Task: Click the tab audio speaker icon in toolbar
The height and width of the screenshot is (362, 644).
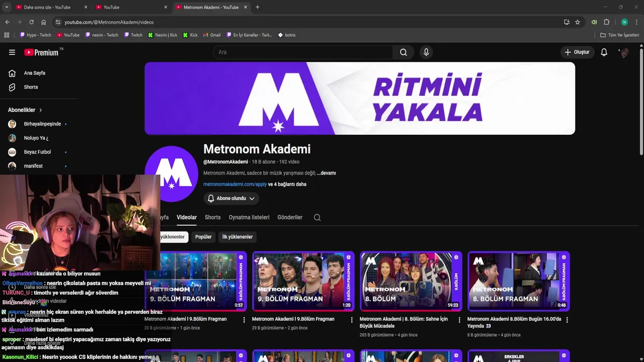Action: [x=594, y=22]
